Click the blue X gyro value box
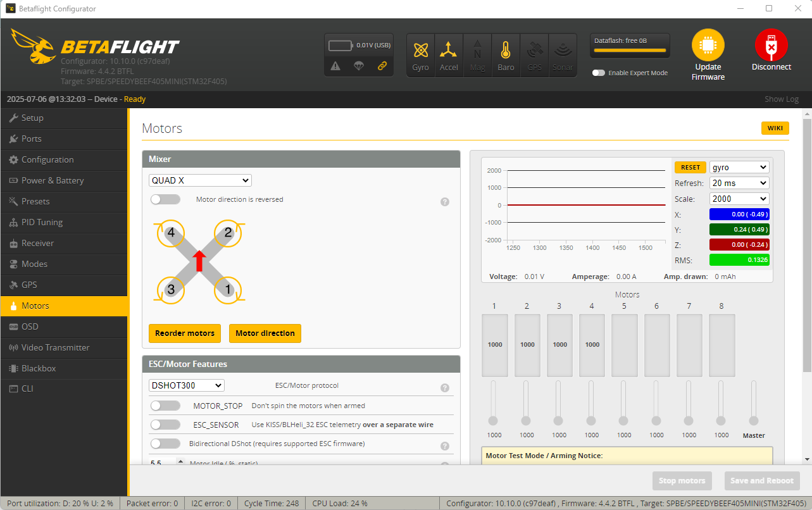 click(739, 215)
